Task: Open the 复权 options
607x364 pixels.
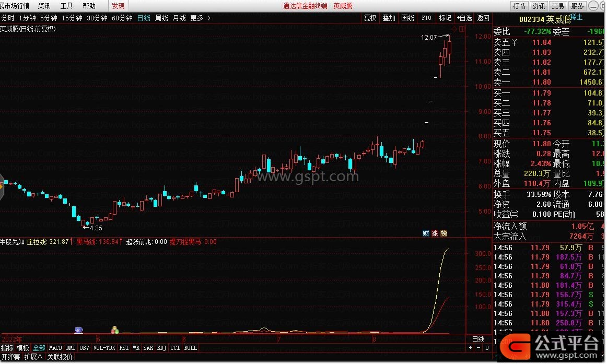Action: (x=370, y=18)
